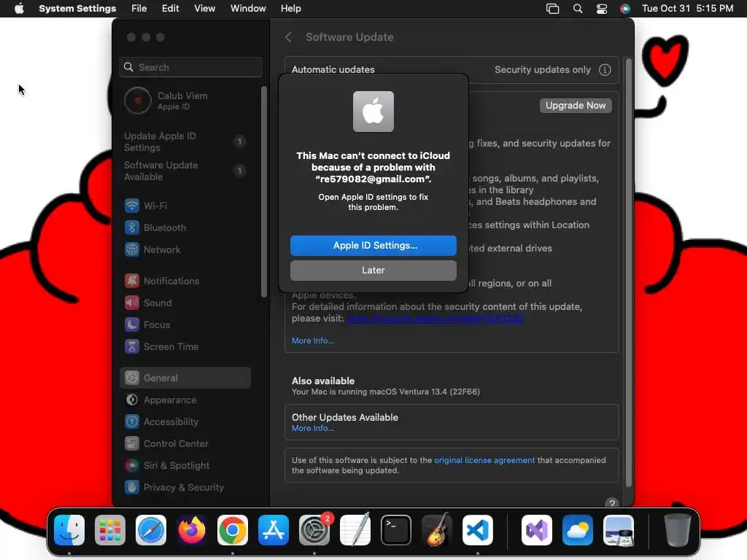747x560 pixels.
Task: Open the System Settings app menu
Action: coord(77,9)
